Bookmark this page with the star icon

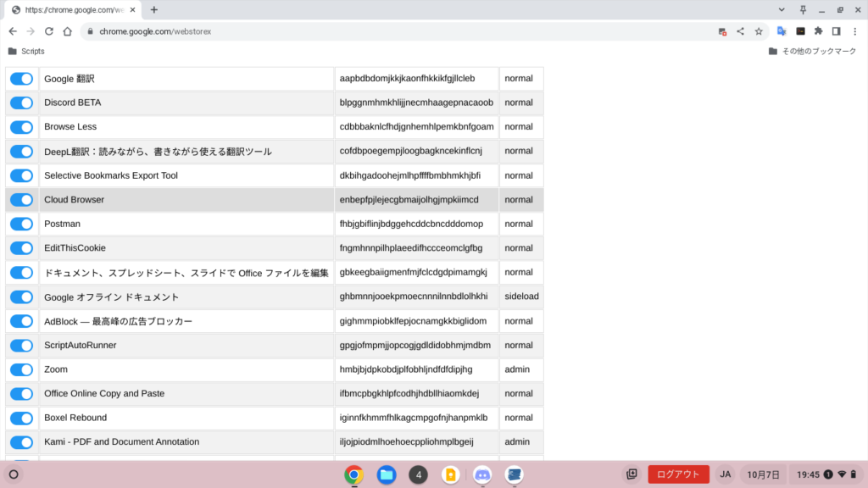point(759,31)
